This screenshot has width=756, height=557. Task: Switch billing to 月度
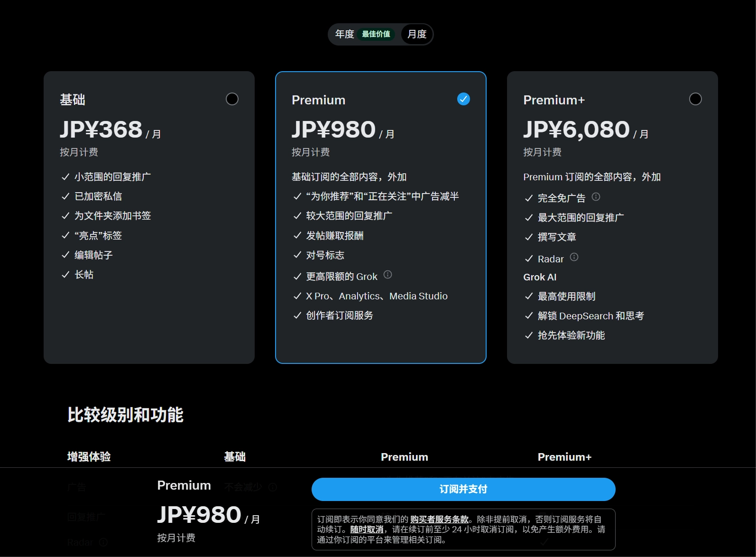[417, 34]
